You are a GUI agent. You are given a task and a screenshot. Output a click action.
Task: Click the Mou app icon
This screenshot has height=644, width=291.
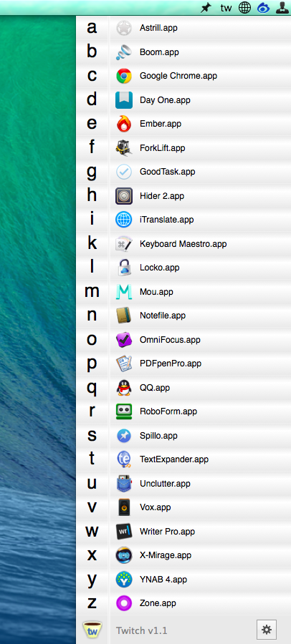pyautogui.click(x=124, y=292)
